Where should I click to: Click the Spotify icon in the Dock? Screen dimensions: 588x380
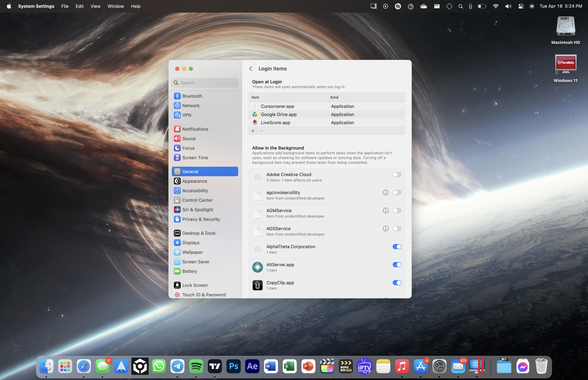(196, 366)
